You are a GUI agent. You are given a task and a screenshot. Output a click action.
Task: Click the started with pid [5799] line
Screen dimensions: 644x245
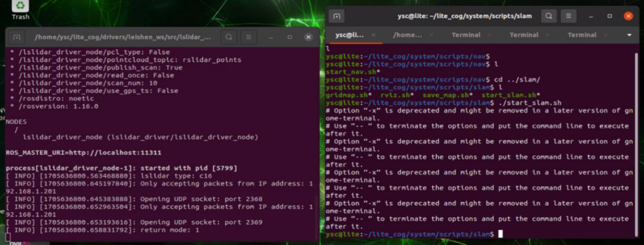pos(121,167)
